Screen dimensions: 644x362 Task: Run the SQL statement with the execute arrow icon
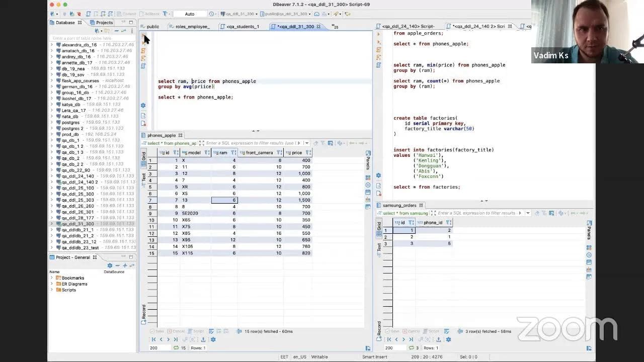pos(143,35)
